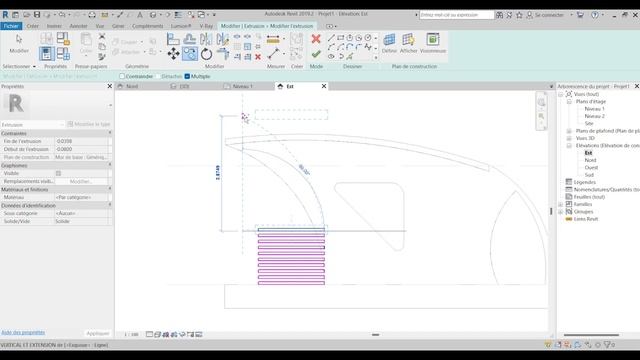Viewport: 640px width, 360px height.
Task: Collapse the Plans d'étage tree node
Action: click(569, 101)
